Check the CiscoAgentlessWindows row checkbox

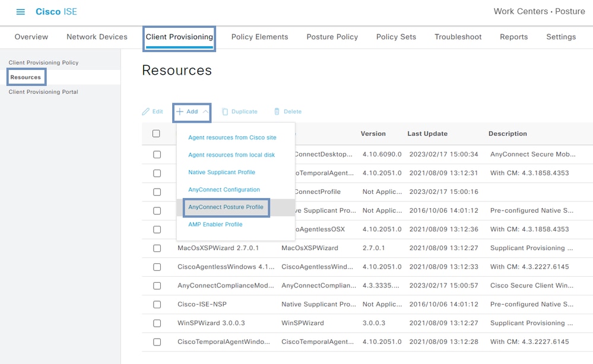point(157,267)
